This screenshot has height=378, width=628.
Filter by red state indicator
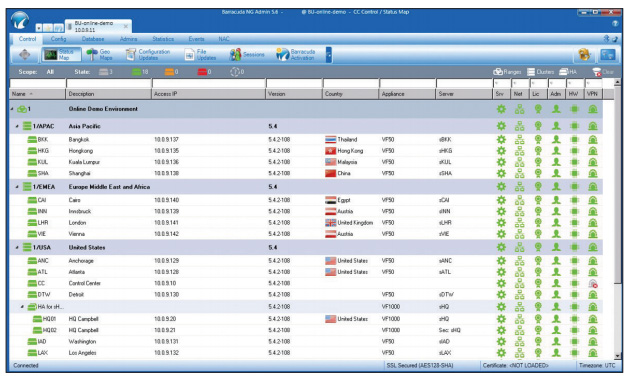(204, 72)
